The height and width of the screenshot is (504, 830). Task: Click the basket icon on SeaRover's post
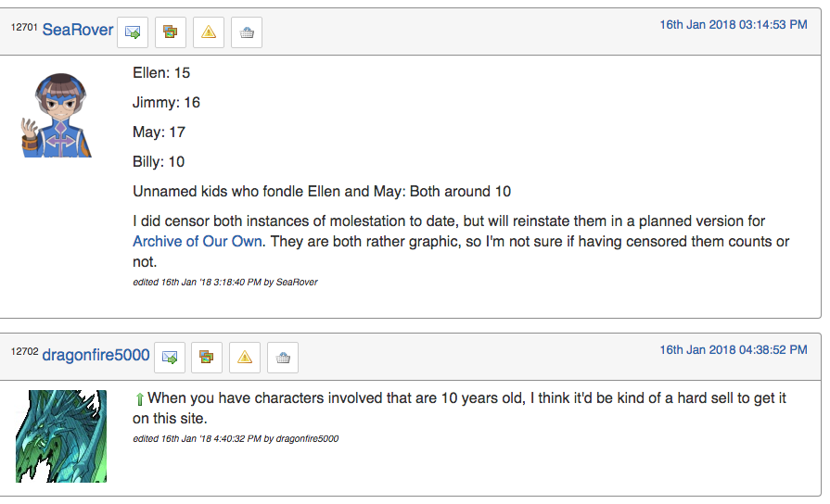(x=247, y=32)
